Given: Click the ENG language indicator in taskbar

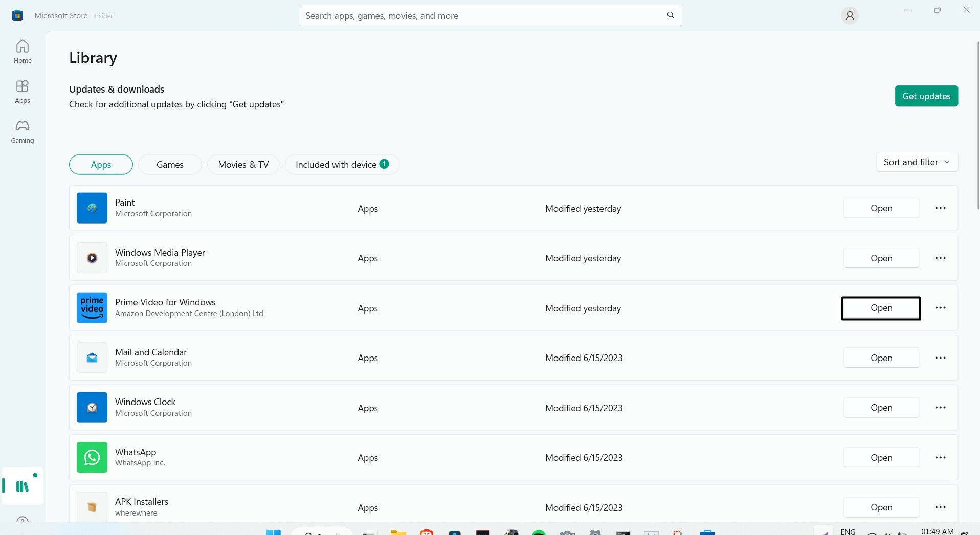Looking at the screenshot, I should click(x=848, y=531).
